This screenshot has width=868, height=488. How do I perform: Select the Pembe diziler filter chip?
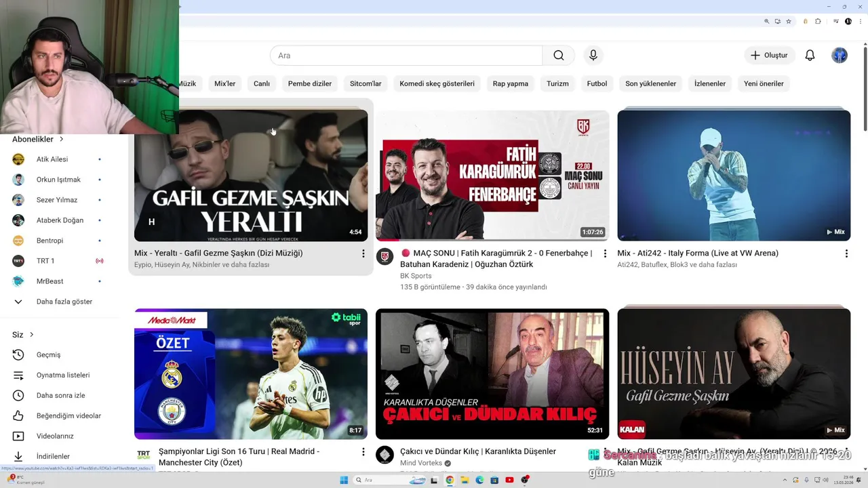[x=310, y=83]
